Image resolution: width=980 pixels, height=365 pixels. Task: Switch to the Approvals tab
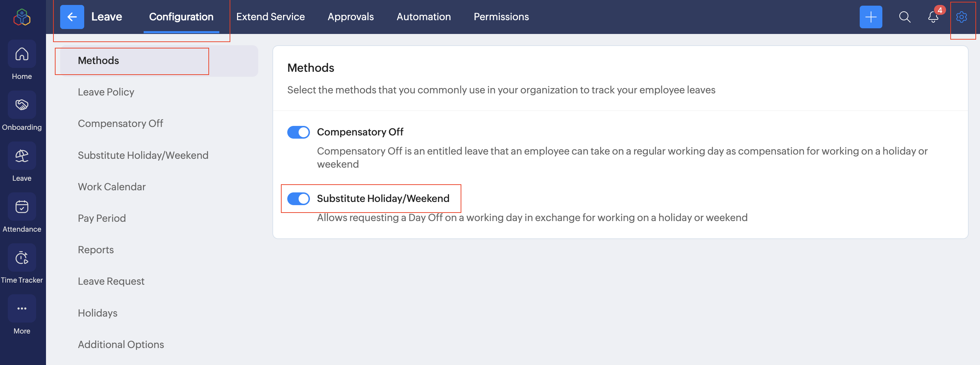pos(350,17)
